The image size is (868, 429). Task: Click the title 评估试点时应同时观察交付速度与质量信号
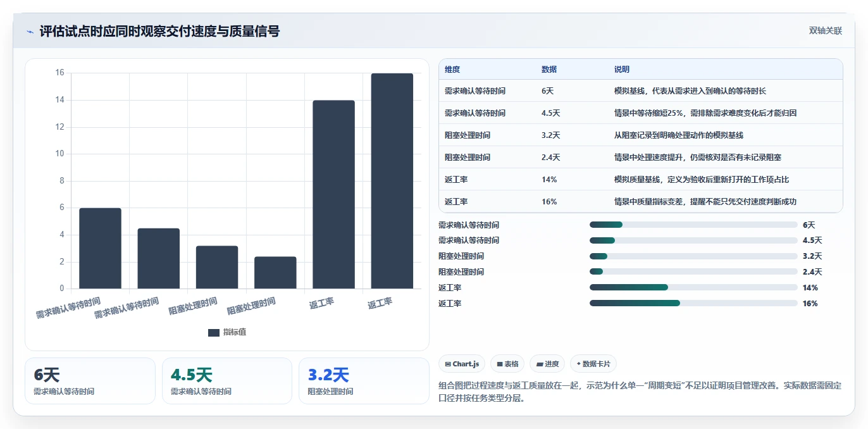pyautogui.click(x=159, y=31)
